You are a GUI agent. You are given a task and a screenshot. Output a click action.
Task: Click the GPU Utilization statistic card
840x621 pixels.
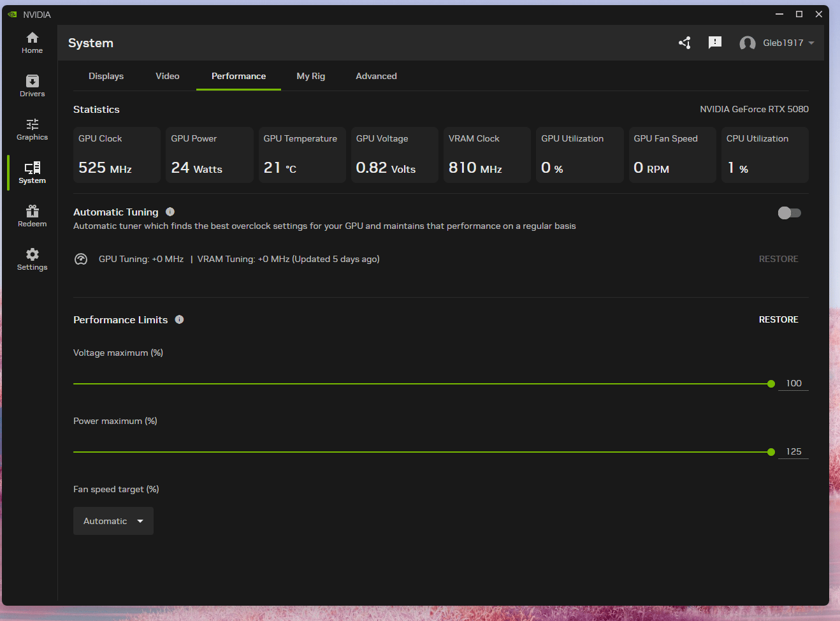(580, 155)
